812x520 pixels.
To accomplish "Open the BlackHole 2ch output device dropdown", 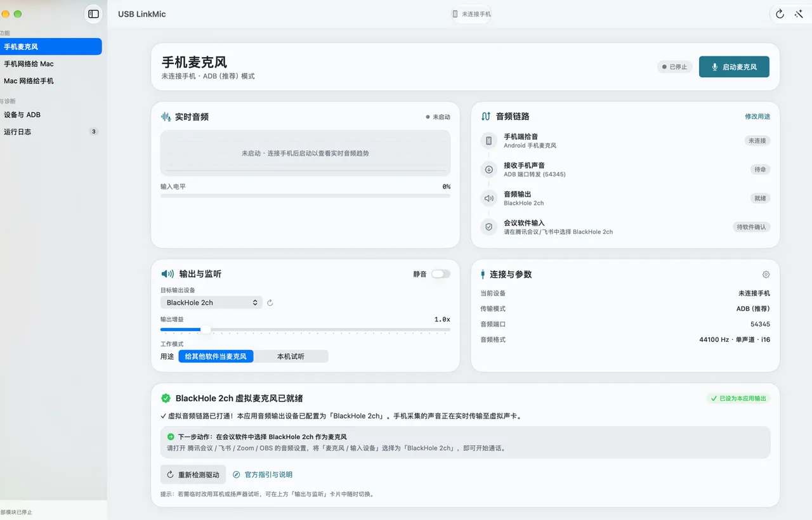I will 211,302.
